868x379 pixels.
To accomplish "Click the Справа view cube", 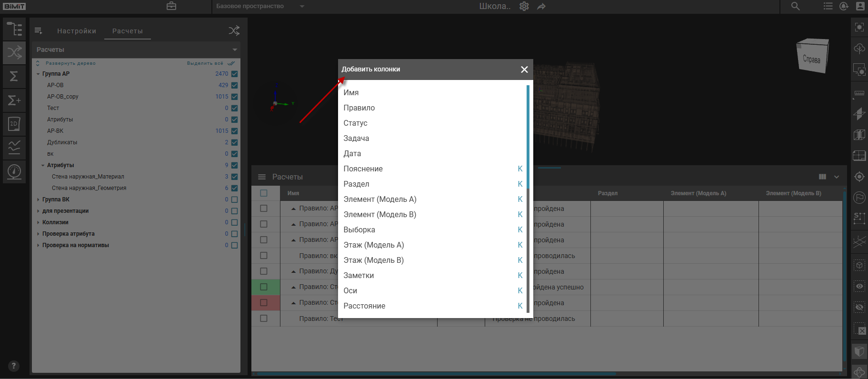I will click(812, 57).
